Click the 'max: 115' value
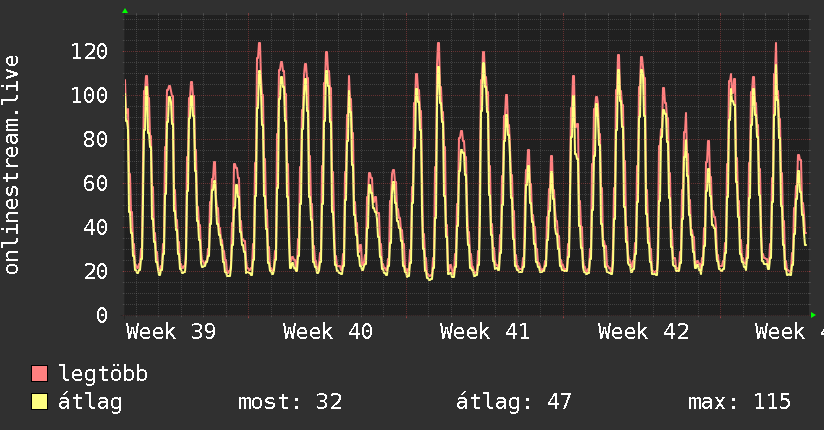The image size is (824, 430). point(739,402)
